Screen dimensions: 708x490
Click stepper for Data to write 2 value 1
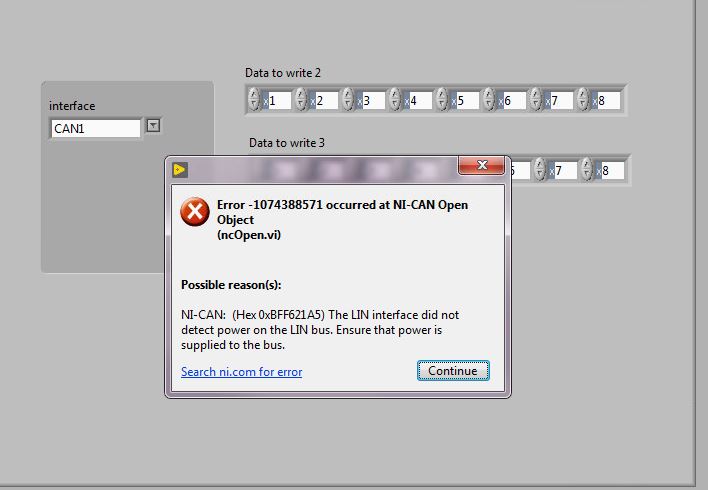coord(254,99)
